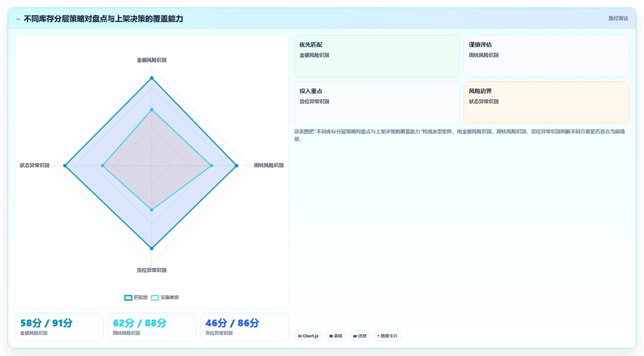Select the 46分 / 86分 stat card
The width and height of the screenshot is (644, 356).
coord(245,327)
